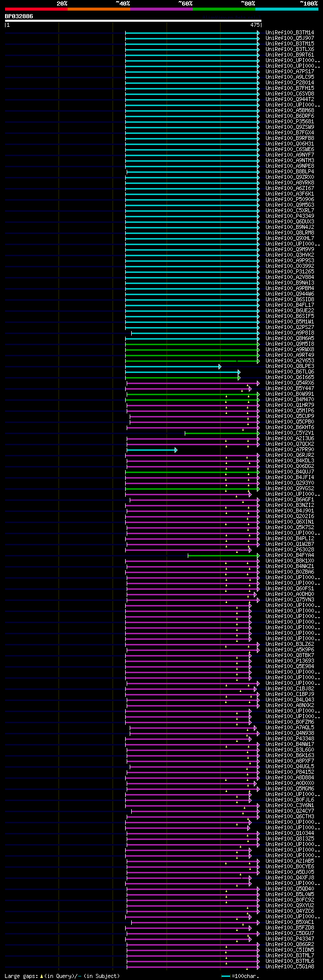Select the UniRef100_Q8H6A5 entry

[290, 338]
